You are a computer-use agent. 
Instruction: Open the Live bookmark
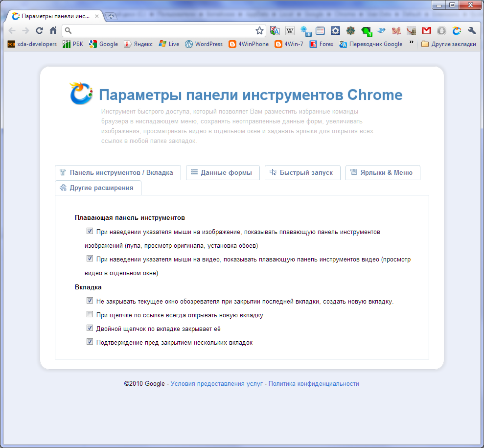[x=169, y=44]
